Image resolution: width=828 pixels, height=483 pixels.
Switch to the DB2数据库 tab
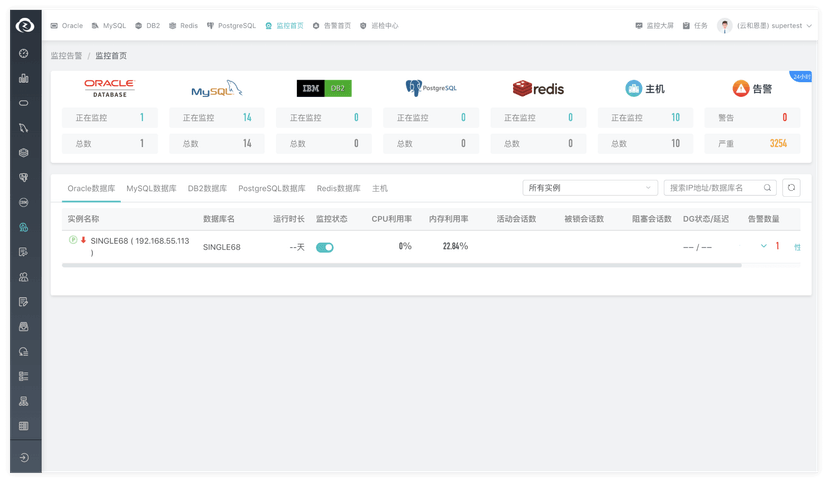208,188
